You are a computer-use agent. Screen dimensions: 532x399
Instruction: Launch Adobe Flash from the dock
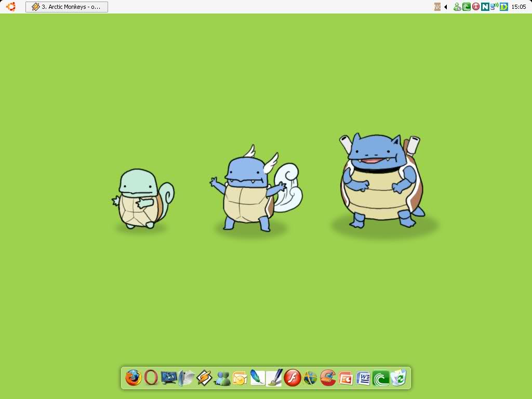click(292, 378)
